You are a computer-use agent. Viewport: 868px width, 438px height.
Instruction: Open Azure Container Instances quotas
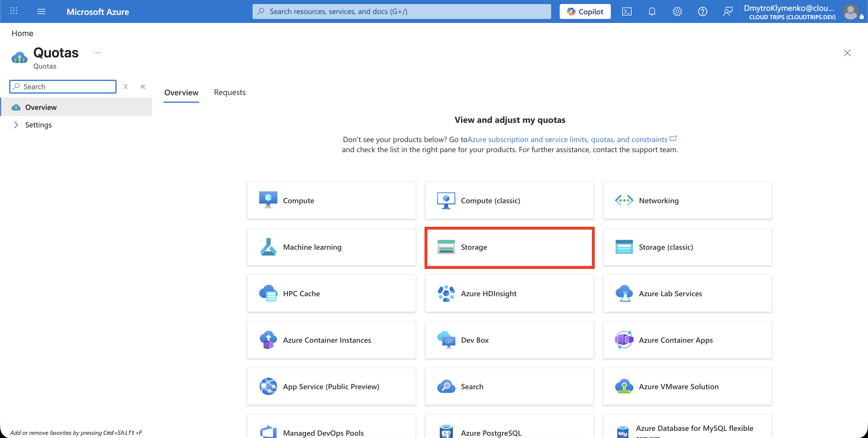point(331,340)
